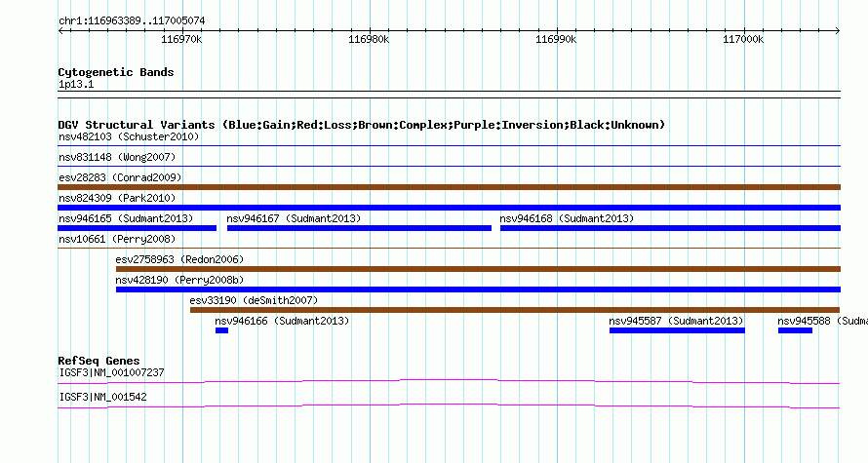
Task: Click the left arrowhead of the ruler
Action: [60, 31]
